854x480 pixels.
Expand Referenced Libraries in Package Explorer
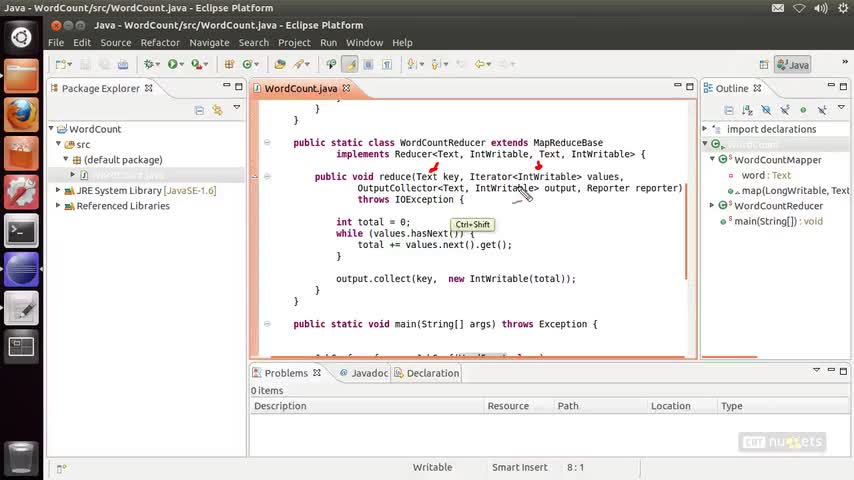[58, 206]
